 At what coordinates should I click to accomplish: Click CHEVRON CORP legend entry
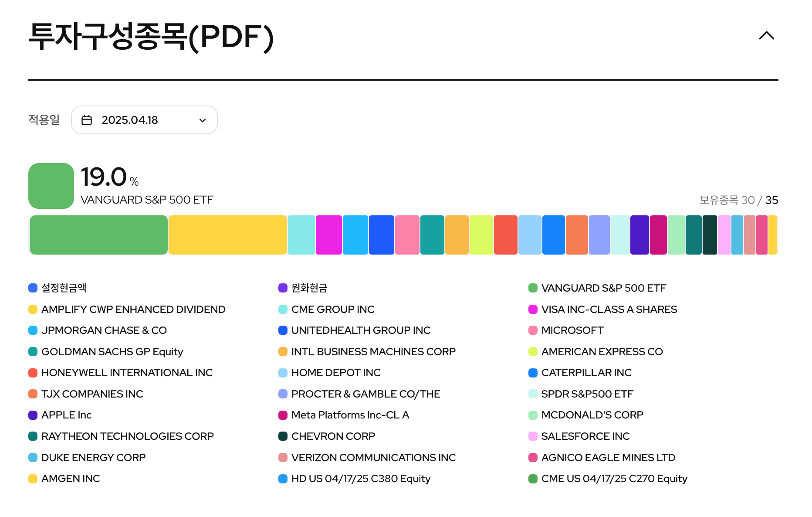point(327,436)
